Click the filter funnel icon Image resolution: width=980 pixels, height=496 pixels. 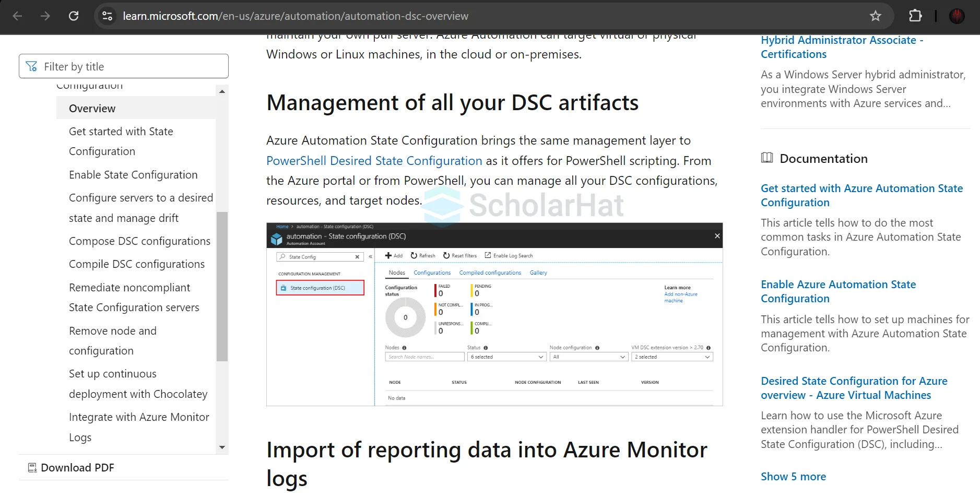[31, 66]
